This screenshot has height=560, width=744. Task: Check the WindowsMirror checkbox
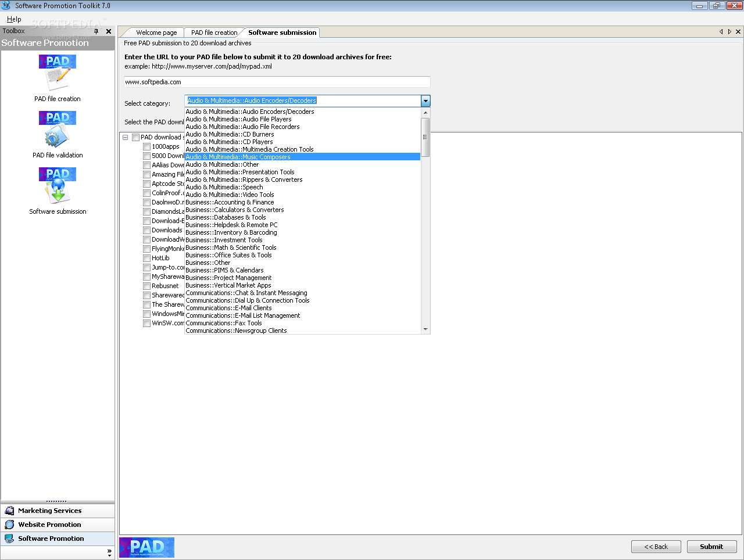coord(146,314)
